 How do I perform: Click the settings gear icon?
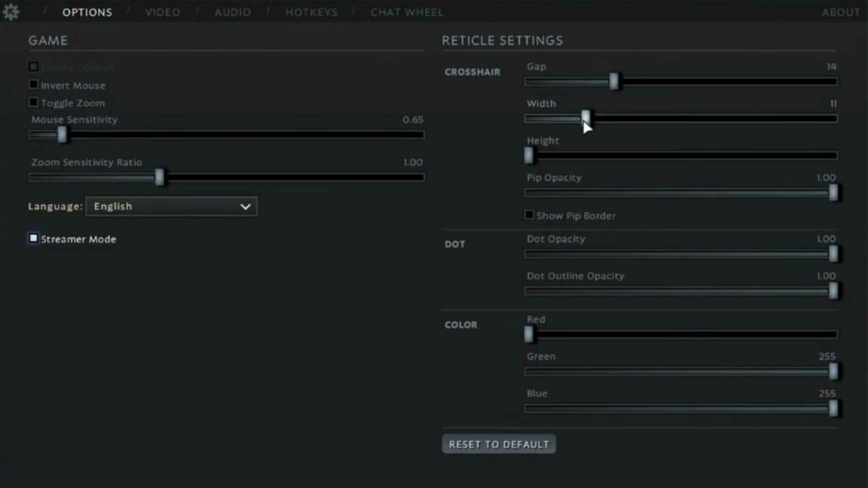11,12
